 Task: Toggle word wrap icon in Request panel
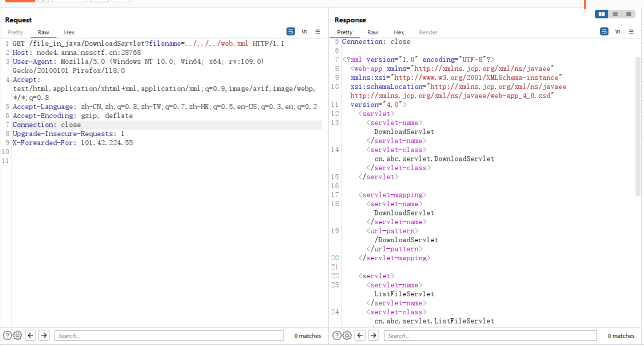(291, 32)
